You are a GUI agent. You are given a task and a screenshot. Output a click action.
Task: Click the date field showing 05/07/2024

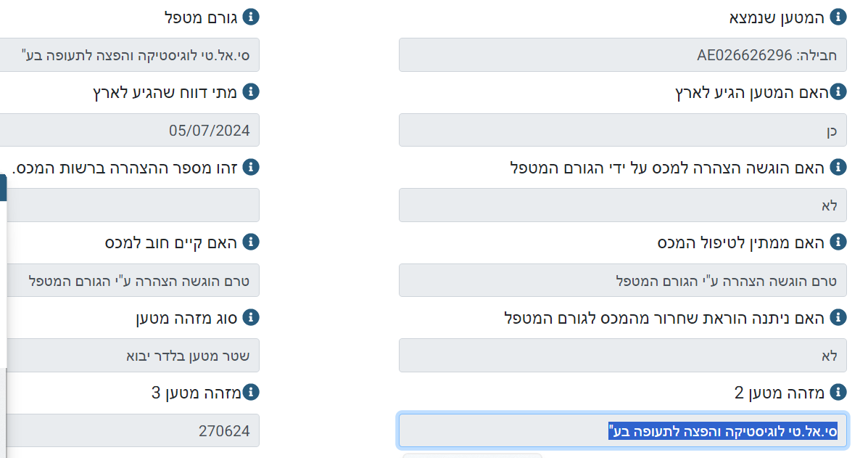coord(129,131)
